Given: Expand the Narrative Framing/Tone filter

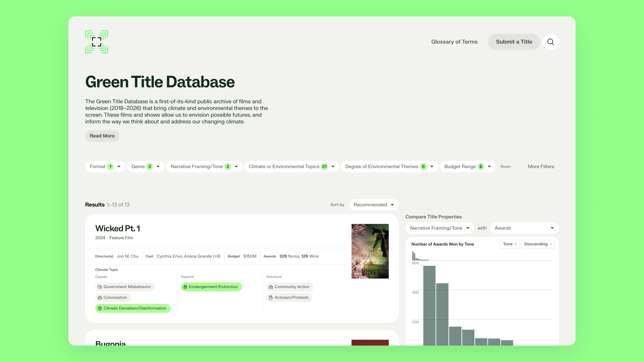Looking at the screenshot, I should (204, 167).
